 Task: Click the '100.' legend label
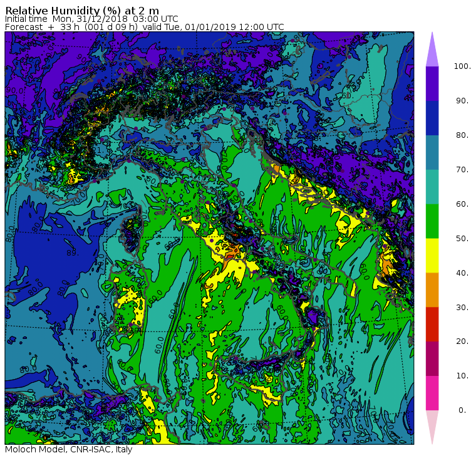pyautogui.click(x=462, y=66)
